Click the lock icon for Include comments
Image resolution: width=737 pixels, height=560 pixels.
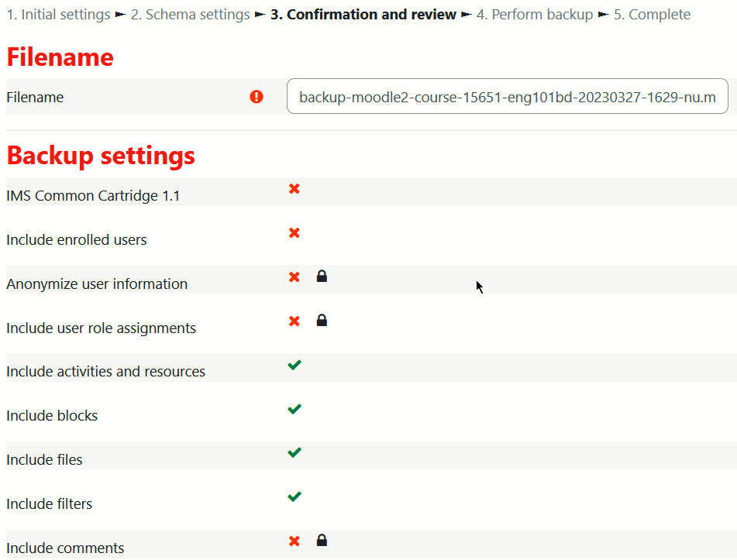(x=322, y=541)
